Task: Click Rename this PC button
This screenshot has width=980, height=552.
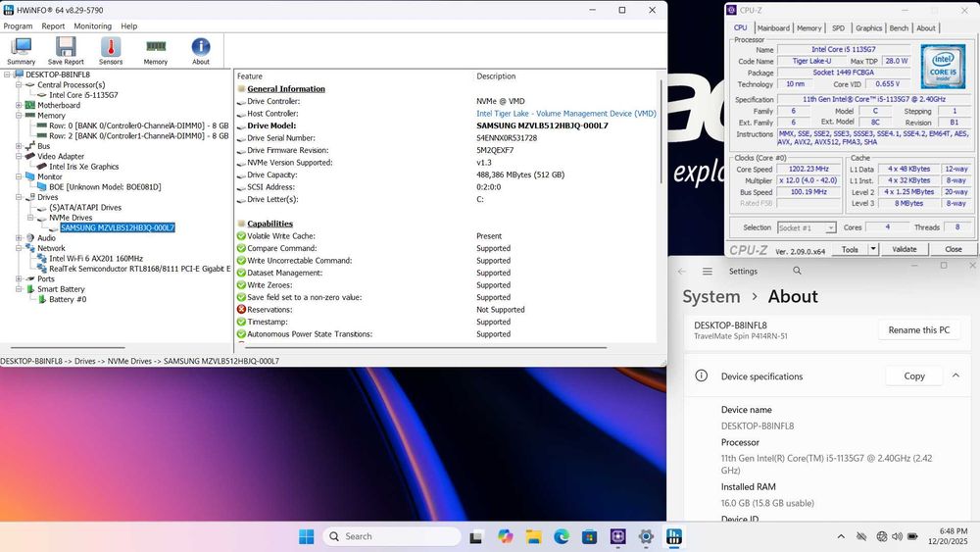Action: click(919, 330)
